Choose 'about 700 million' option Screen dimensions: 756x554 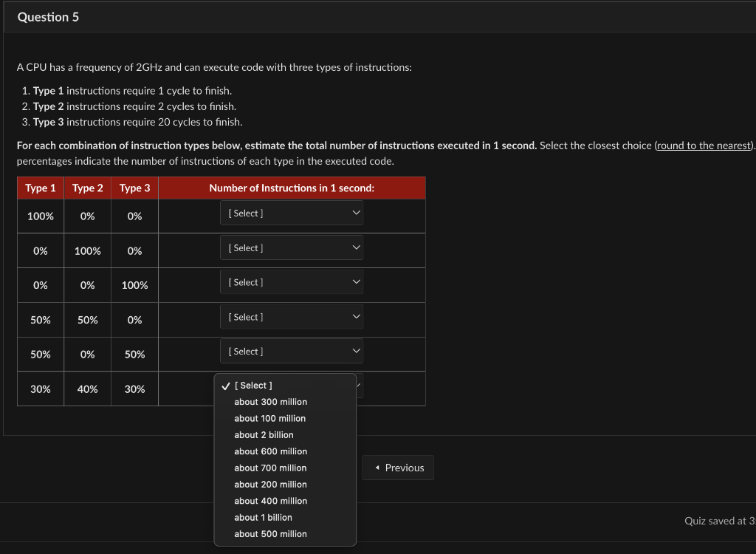coord(285,468)
